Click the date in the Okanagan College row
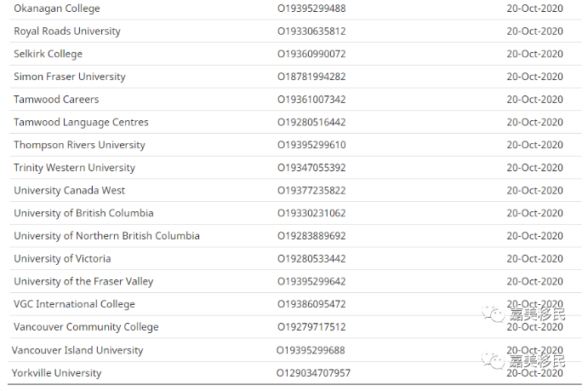This screenshot has height=391, width=588. (x=534, y=9)
